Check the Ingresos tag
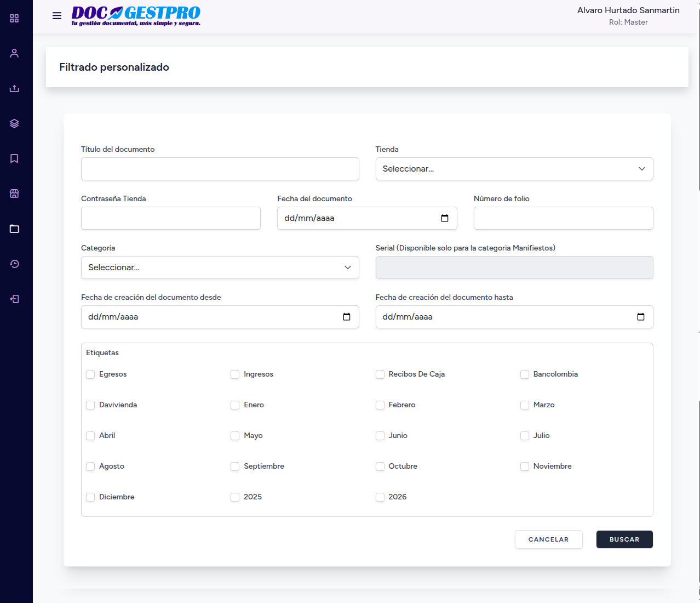 (235, 374)
